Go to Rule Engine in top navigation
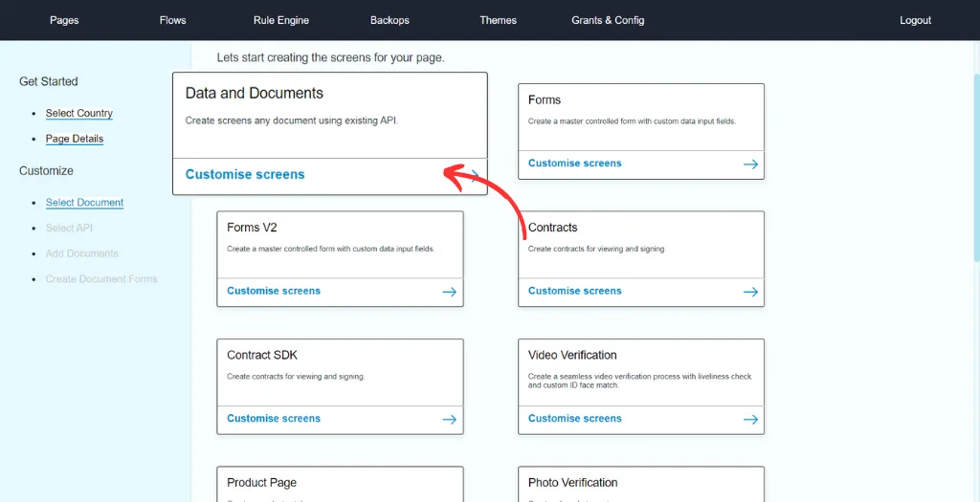Image resolution: width=980 pixels, height=502 pixels. [x=281, y=20]
